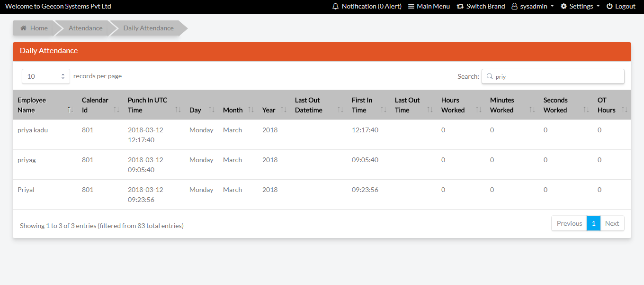Go to Home breadcrumb

click(x=34, y=28)
